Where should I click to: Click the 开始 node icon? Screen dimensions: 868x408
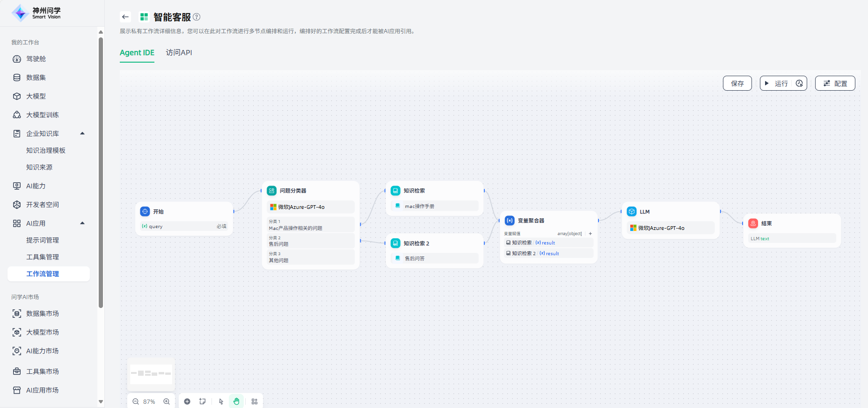click(145, 212)
